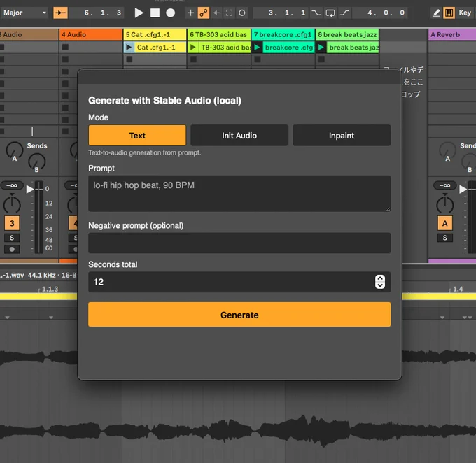Viewport: 476px width, 463px height.
Task: Arm recording with the Record button
Action: point(171,13)
